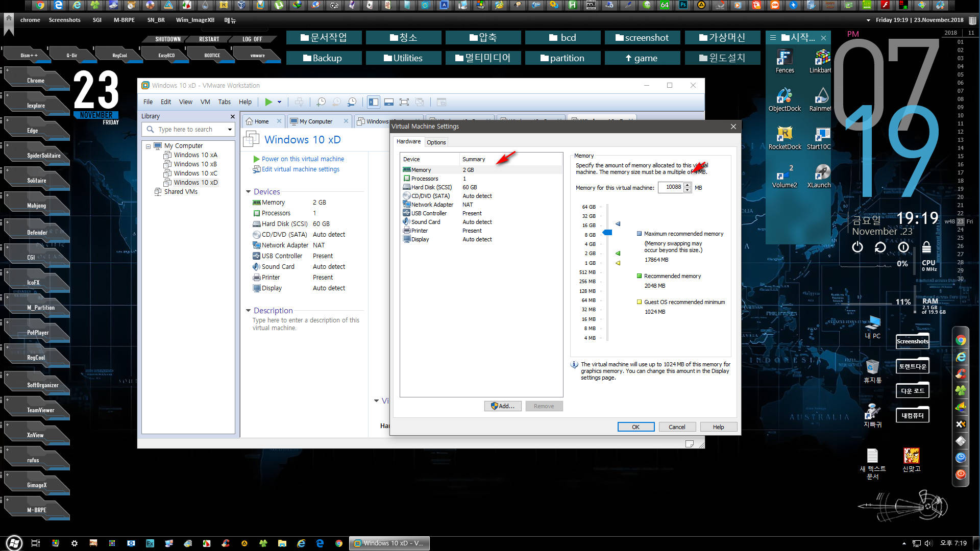Select Hard Disk (SCSI) in device list

tap(481, 187)
